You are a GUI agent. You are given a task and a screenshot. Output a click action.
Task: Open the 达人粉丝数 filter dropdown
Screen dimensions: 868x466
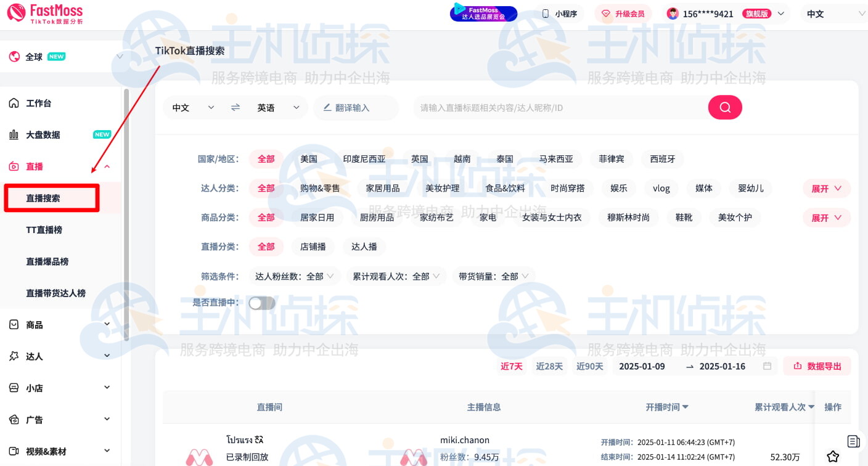coord(295,276)
